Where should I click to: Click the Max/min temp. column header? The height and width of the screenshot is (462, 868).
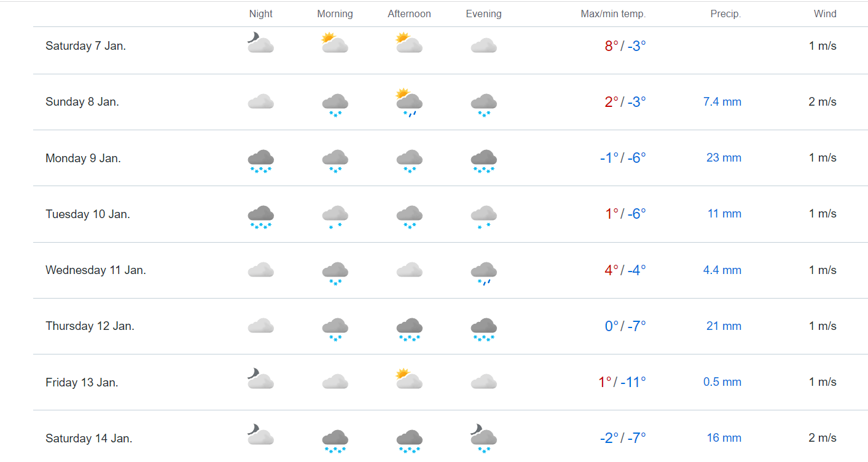click(613, 14)
